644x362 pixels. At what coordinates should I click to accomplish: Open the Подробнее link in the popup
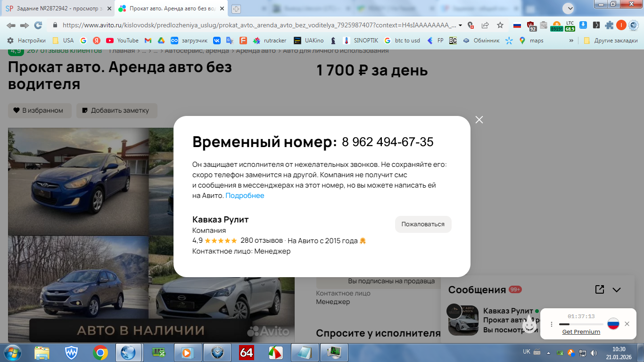[x=245, y=196]
